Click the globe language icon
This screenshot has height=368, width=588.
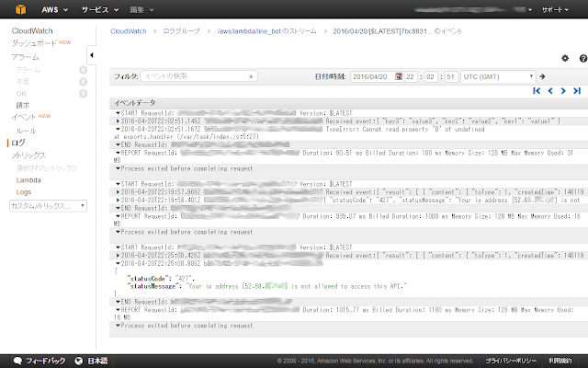coord(78,362)
